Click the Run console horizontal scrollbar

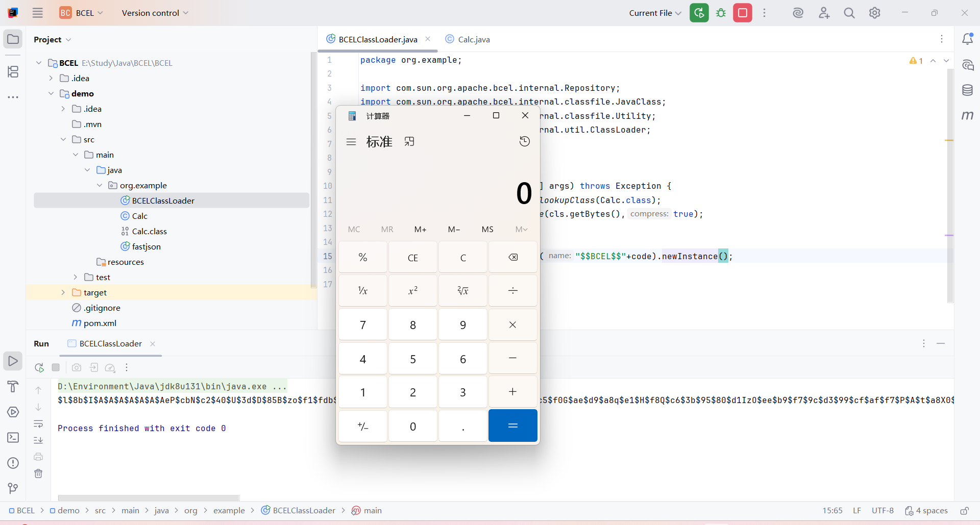pyautogui.click(x=148, y=497)
